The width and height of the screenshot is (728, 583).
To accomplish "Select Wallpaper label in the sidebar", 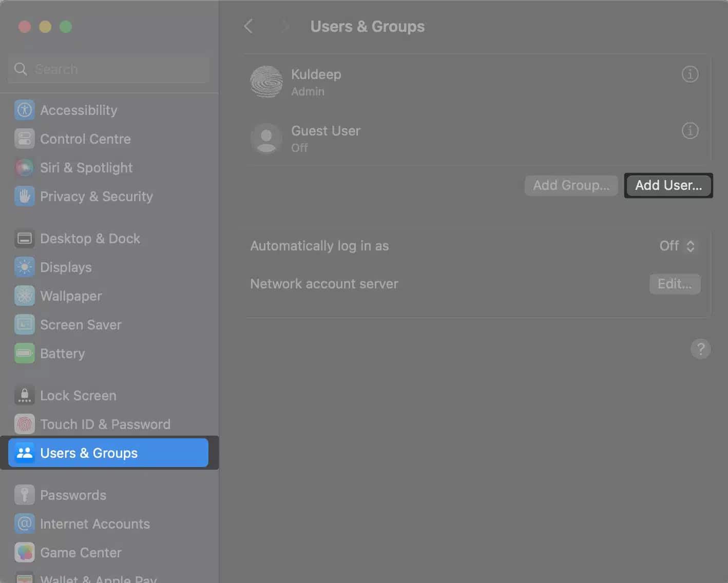I will tap(71, 296).
